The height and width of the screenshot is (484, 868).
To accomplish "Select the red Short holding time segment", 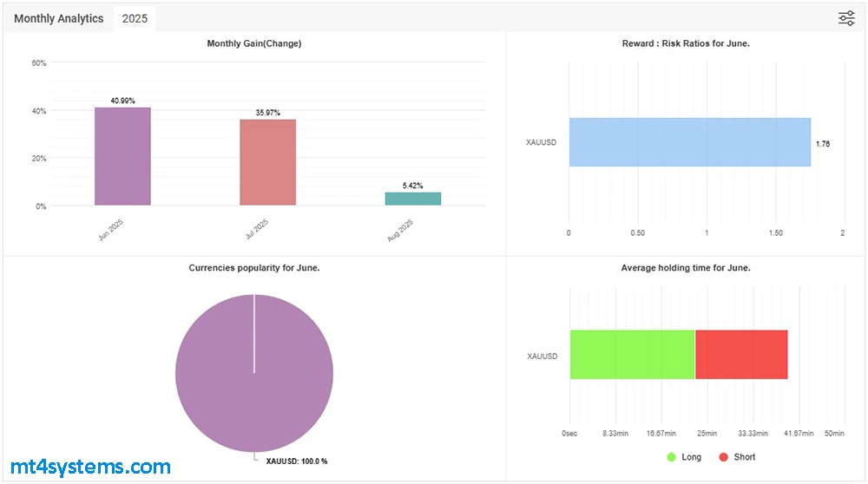I will point(741,355).
